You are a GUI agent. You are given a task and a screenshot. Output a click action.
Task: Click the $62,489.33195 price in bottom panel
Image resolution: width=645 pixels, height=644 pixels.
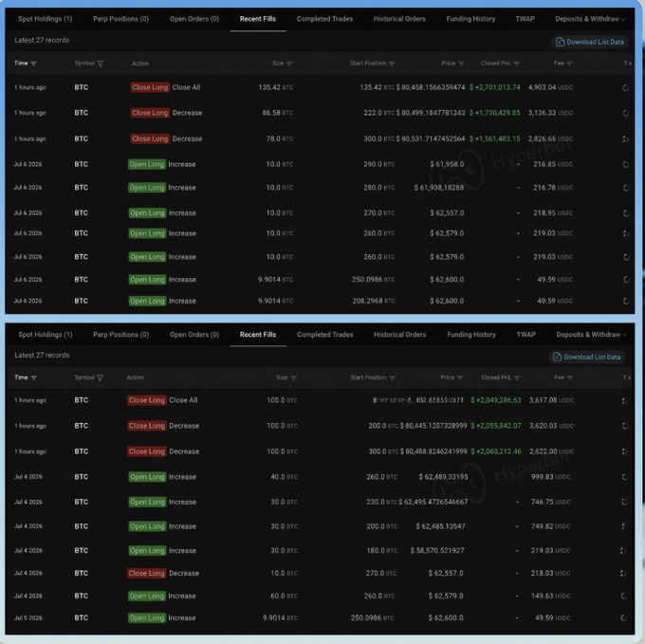(444, 477)
